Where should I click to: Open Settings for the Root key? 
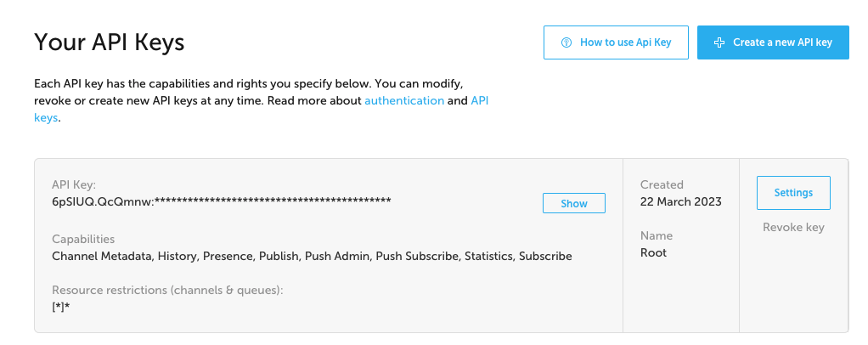793,193
